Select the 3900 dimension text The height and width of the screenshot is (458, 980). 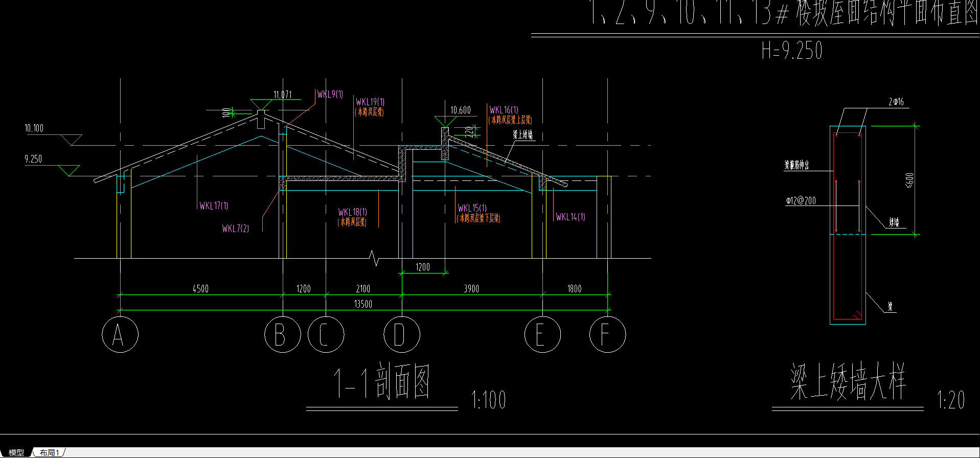coord(471,289)
